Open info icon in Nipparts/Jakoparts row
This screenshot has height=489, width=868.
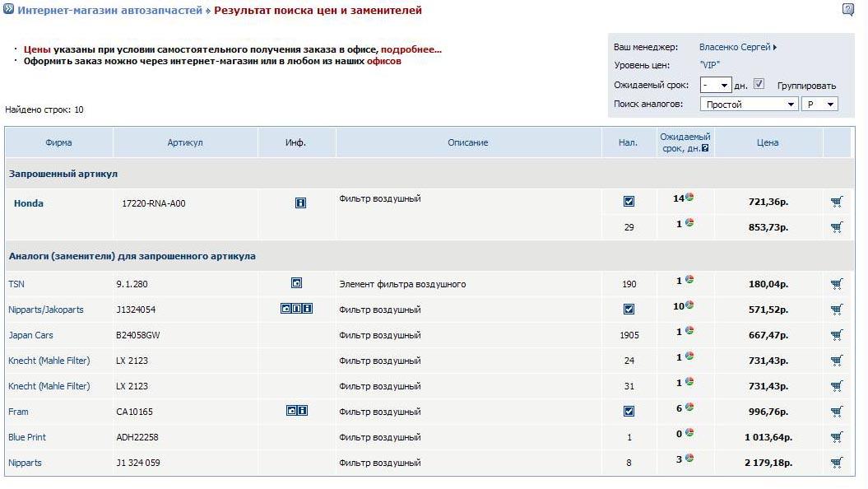point(307,309)
